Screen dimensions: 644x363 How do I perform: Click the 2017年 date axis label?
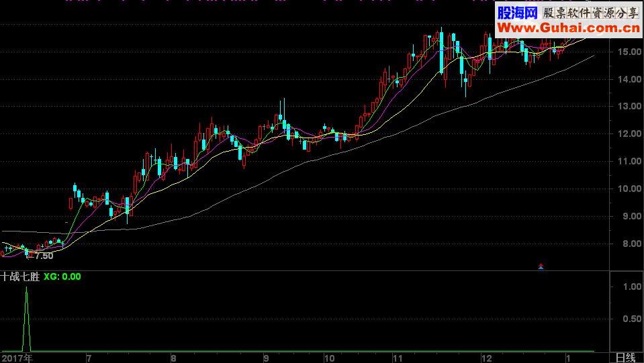pyautogui.click(x=17, y=358)
